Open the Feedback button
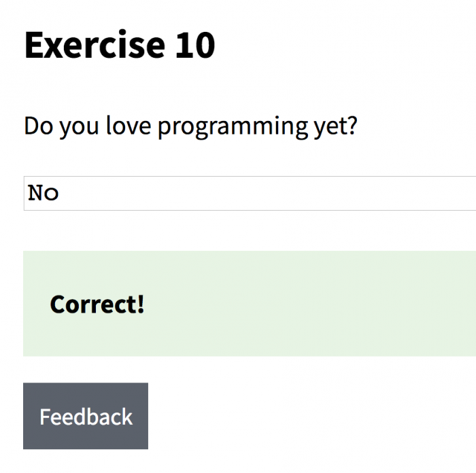 tap(86, 416)
